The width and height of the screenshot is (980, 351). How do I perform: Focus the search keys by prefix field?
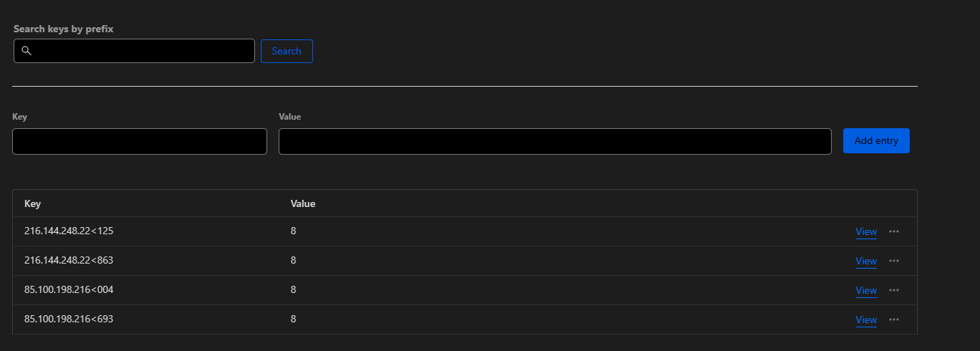pos(134,51)
